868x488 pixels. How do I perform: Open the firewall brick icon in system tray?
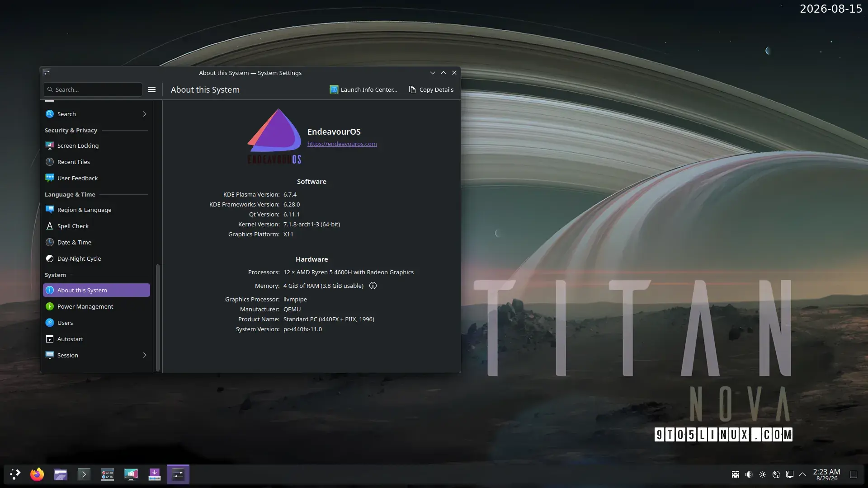tap(736, 474)
